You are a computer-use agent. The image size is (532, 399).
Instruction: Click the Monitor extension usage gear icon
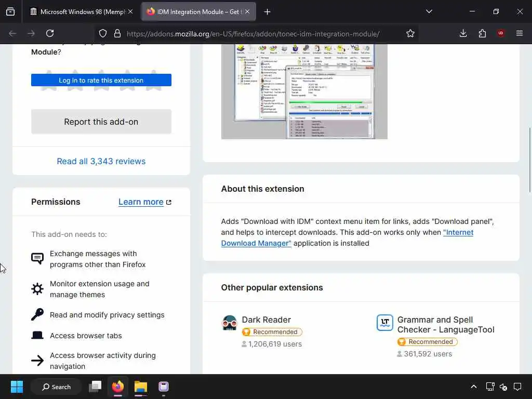point(37,289)
